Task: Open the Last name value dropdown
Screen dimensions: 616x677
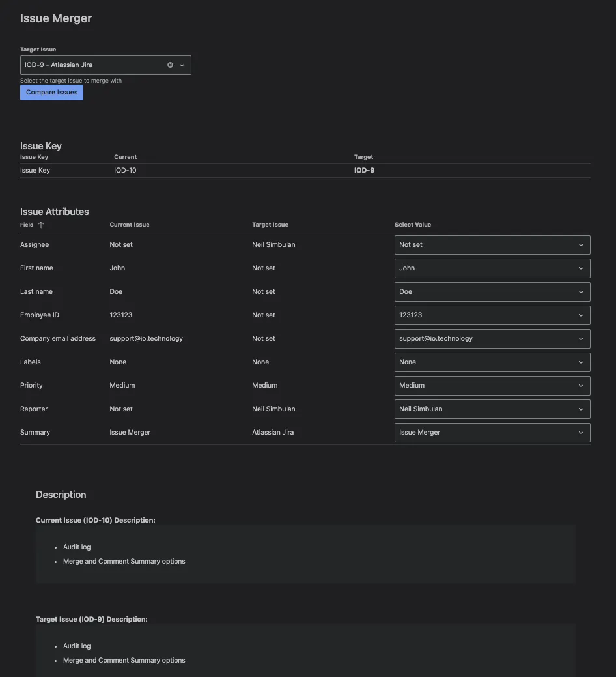Action: [x=492, y=292]
